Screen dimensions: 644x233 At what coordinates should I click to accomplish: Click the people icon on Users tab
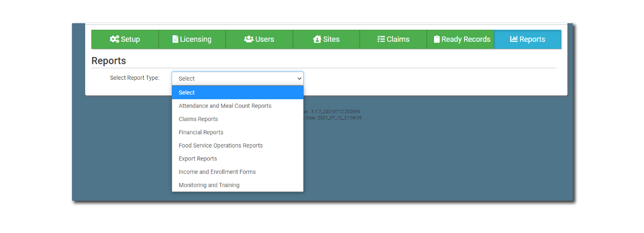pyautogui.click(x=248, y=39)
